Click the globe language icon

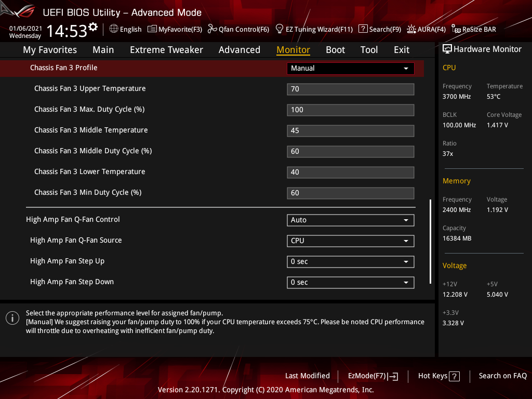click(114, 29)
